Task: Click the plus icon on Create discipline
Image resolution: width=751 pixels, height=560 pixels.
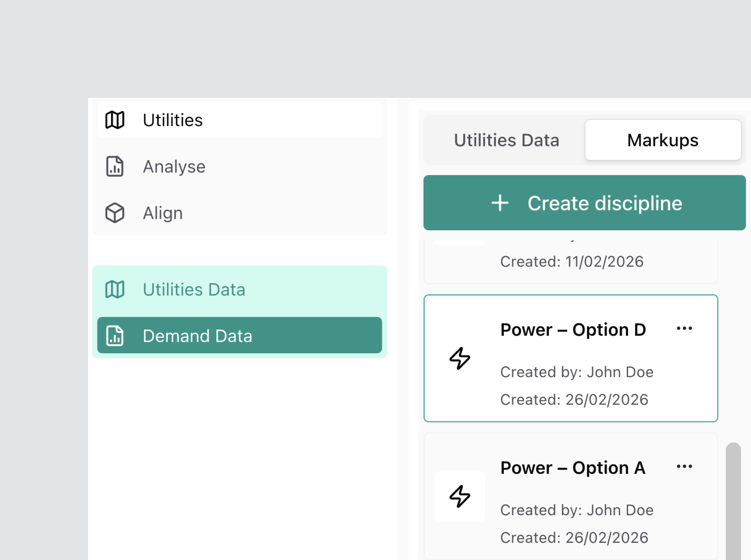Action: [x=500, y=203]
